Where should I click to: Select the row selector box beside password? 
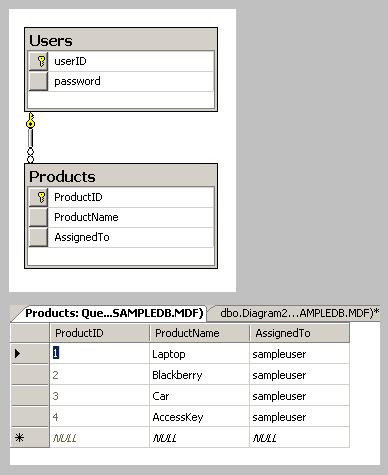pos(38,81)
